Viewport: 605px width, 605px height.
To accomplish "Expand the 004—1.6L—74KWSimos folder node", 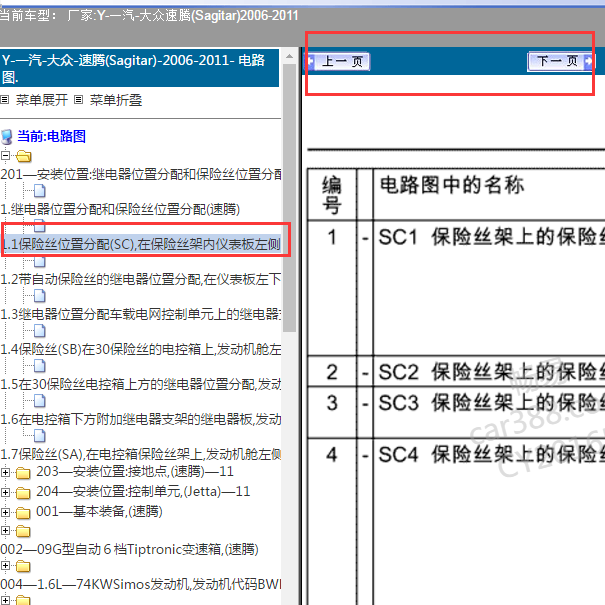I will pos(5,566).
